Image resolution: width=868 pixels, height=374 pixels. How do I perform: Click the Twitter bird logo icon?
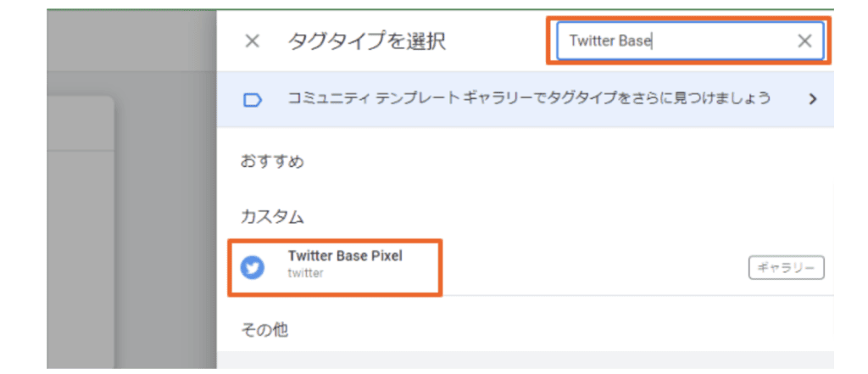(x=253, y=268)
